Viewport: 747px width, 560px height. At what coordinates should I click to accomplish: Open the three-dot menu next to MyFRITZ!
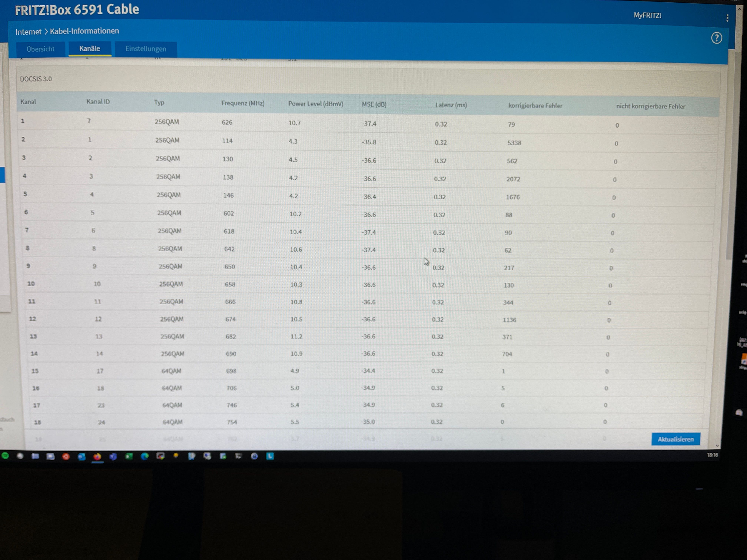[x=727, y=18]
